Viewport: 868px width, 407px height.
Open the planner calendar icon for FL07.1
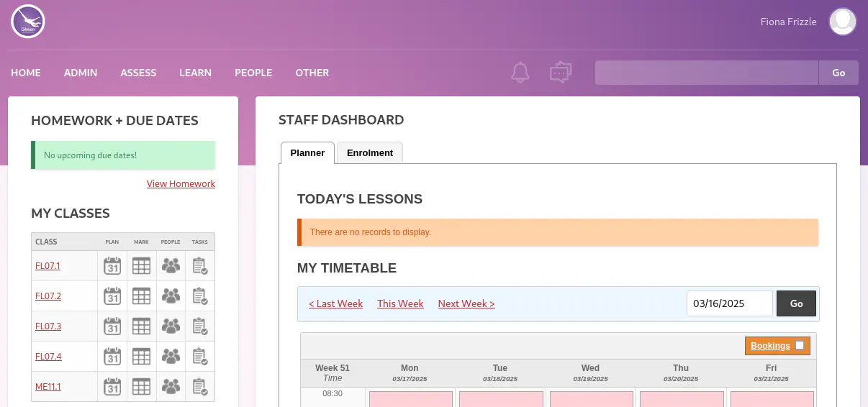click(112, 266)
